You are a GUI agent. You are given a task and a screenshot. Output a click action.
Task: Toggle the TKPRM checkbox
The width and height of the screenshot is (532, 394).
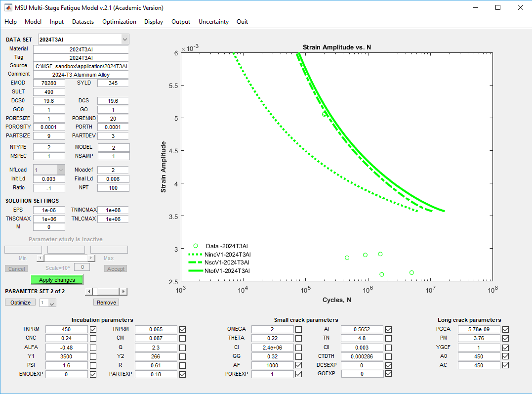(93, 329)
